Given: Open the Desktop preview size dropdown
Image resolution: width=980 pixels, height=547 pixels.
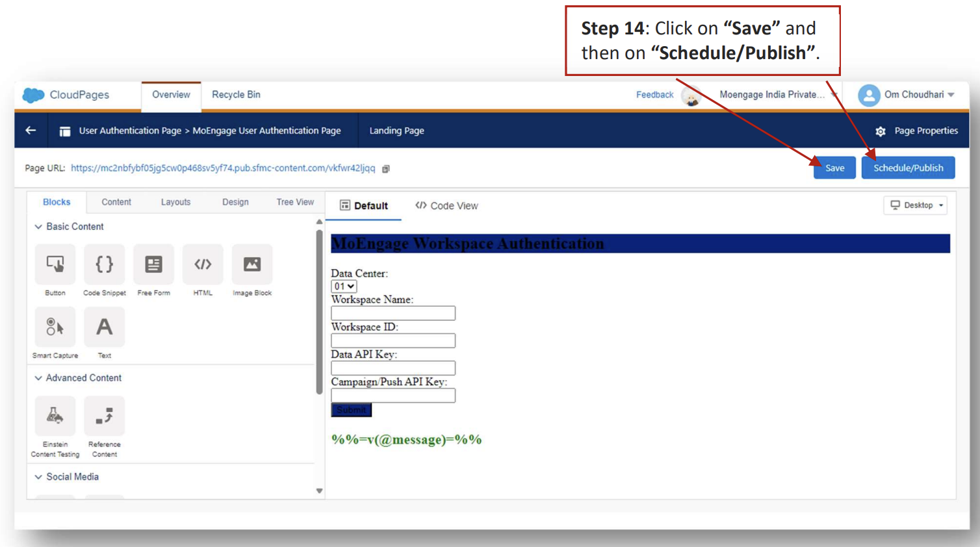Looking at the screenshot, I should [915, 205].
